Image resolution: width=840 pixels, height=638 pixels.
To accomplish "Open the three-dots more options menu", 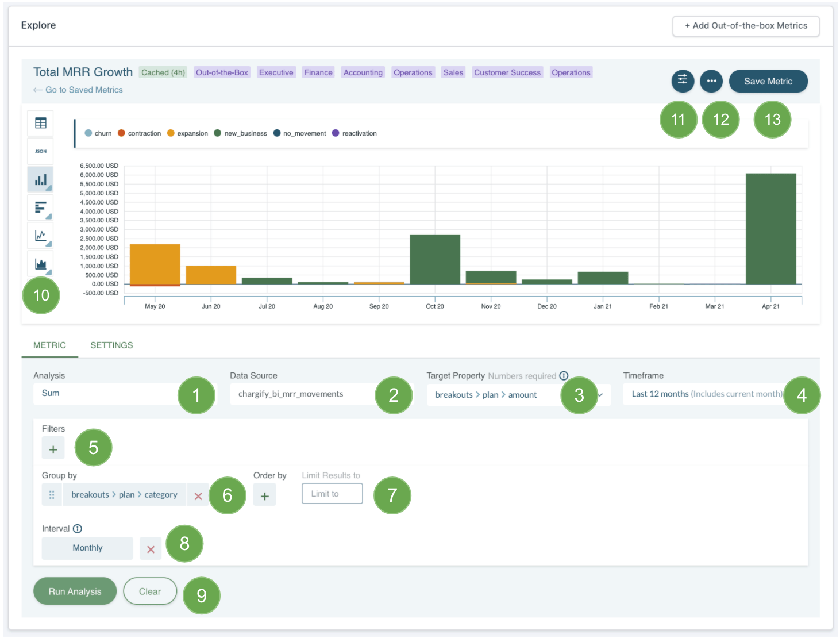I will 711,81.
